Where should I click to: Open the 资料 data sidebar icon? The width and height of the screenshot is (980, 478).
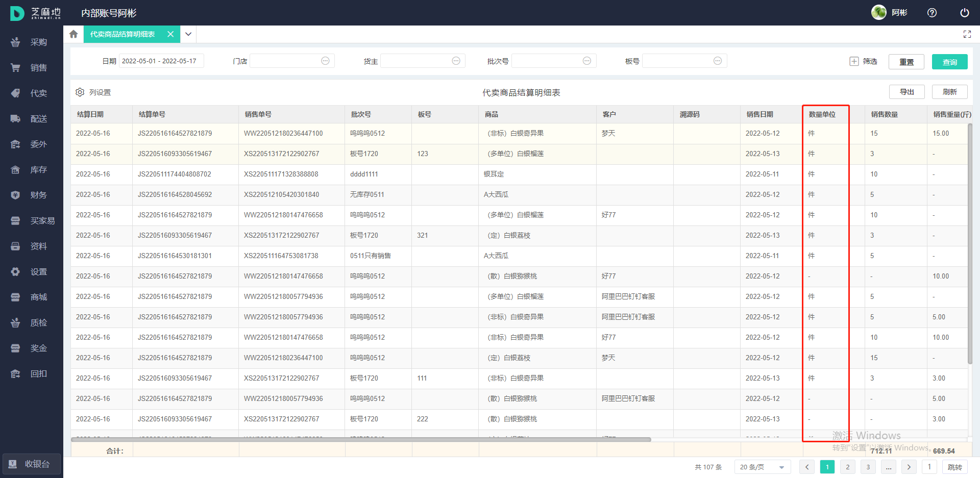[x=15, y=246]
